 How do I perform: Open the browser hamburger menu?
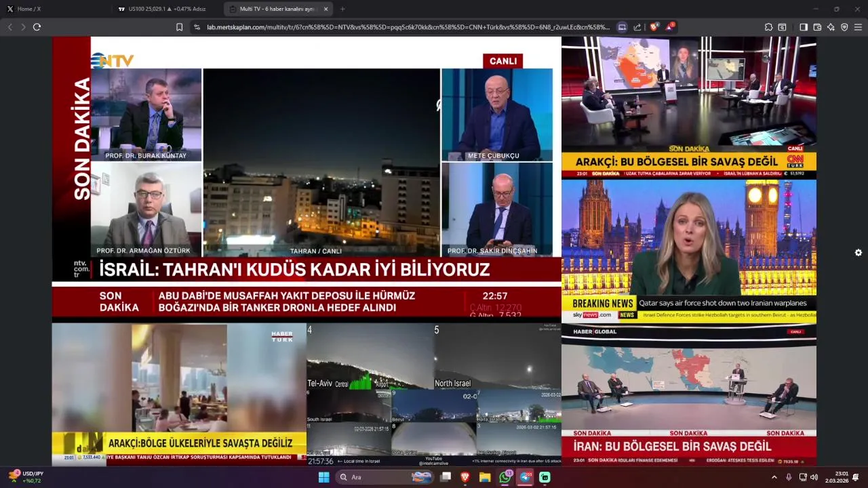coord(858,27)
